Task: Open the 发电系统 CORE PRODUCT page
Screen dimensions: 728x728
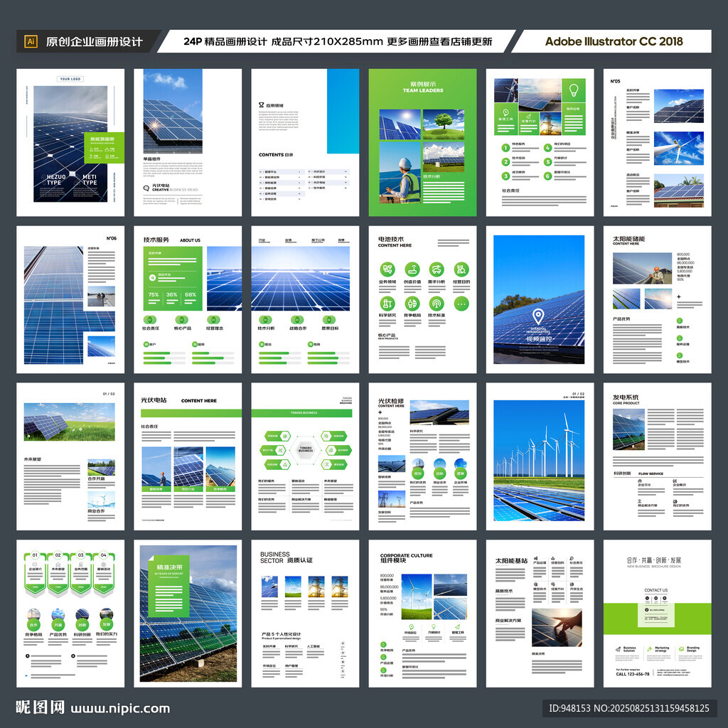Action: (x=657, y=456)
